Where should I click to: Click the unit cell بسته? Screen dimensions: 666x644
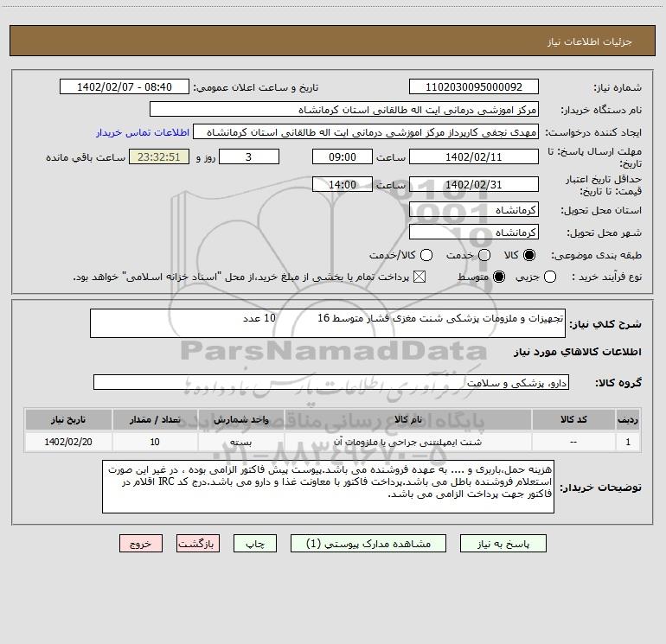240,442
